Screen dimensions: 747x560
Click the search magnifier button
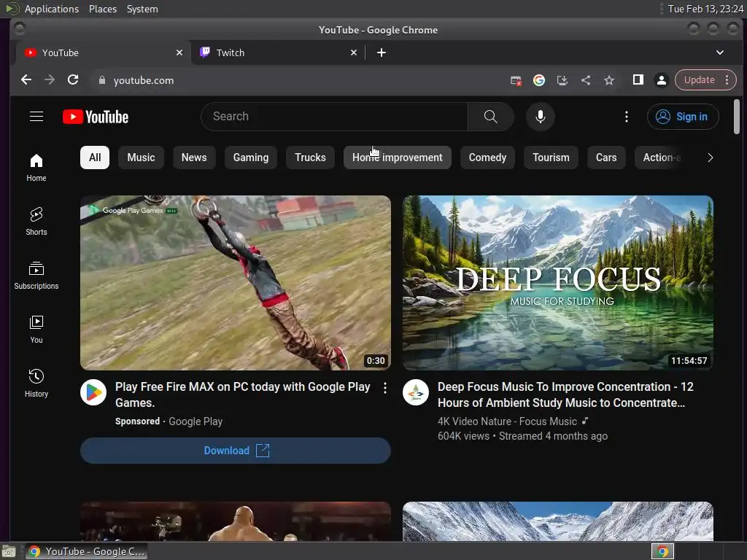click(x=491, y=117)
